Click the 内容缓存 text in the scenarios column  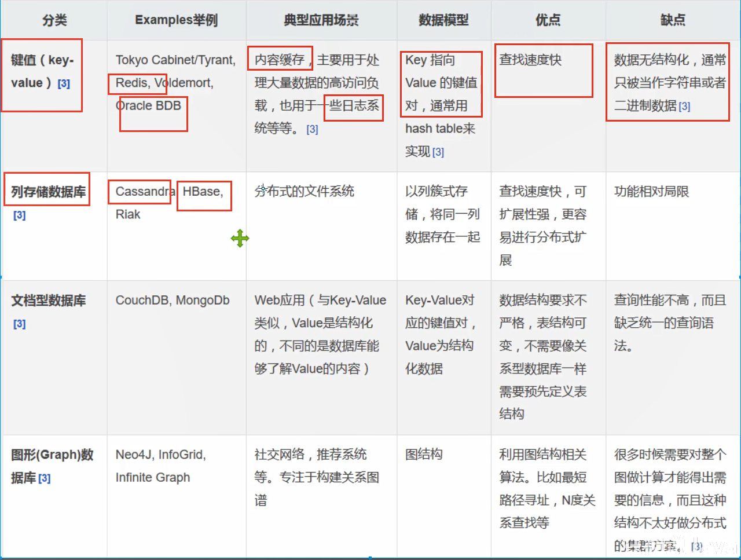coord(280,60)
